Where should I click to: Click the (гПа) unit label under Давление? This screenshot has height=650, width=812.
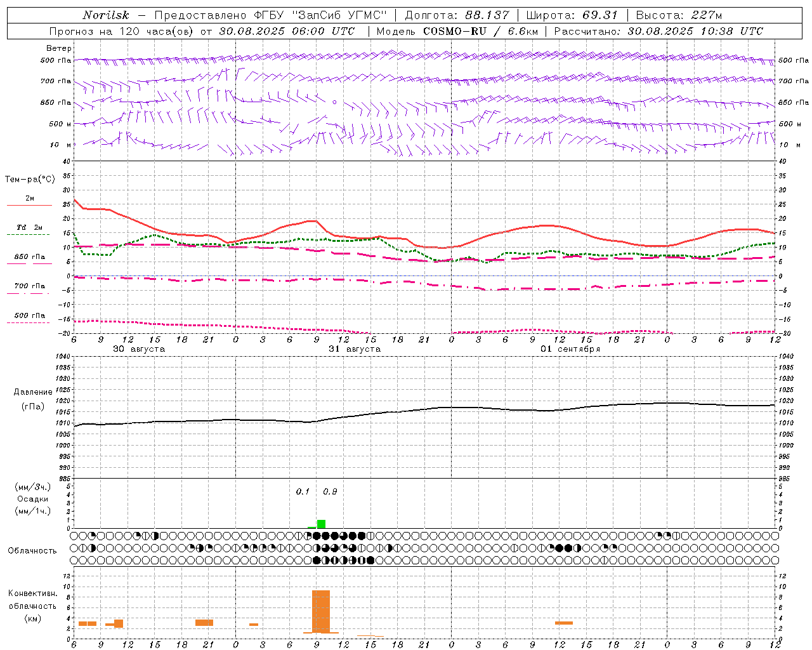click(33, 407)
